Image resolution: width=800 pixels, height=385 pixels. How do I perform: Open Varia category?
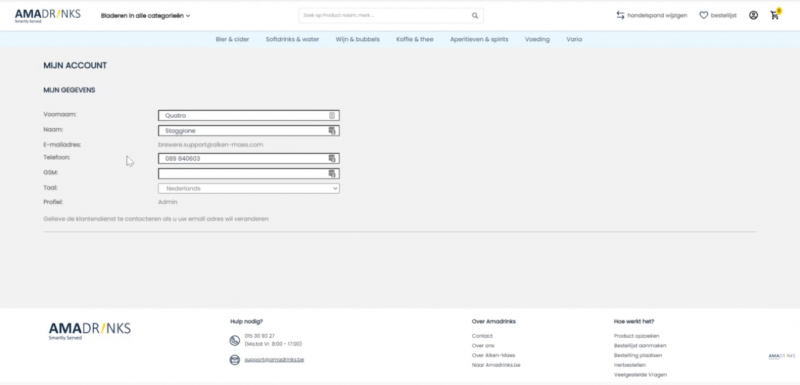[574, 39]
